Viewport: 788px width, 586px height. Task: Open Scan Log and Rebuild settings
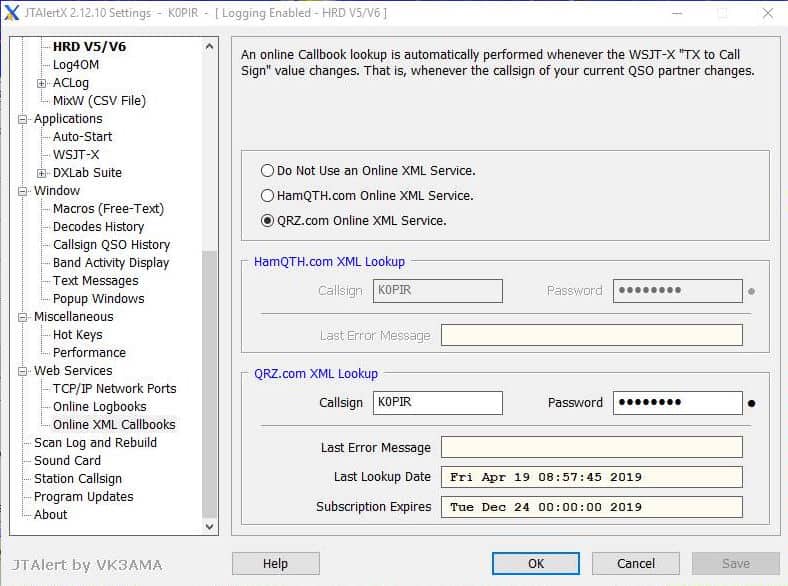pos(95,443)
